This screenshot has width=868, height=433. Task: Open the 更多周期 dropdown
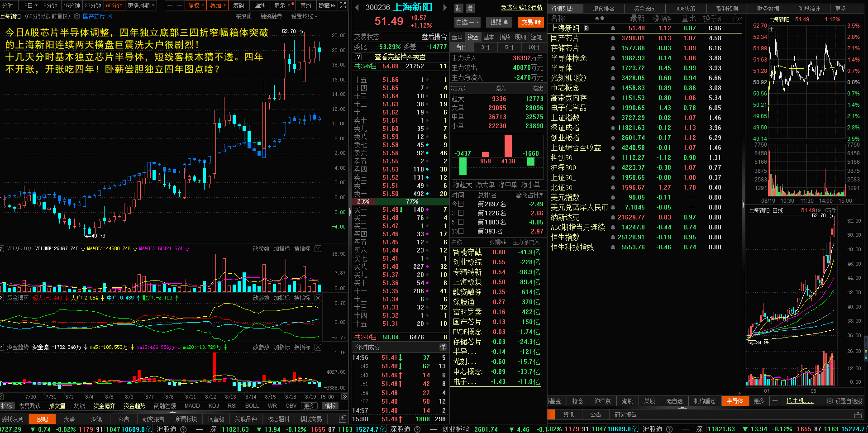pyautogui.click(x=141, y=5)
